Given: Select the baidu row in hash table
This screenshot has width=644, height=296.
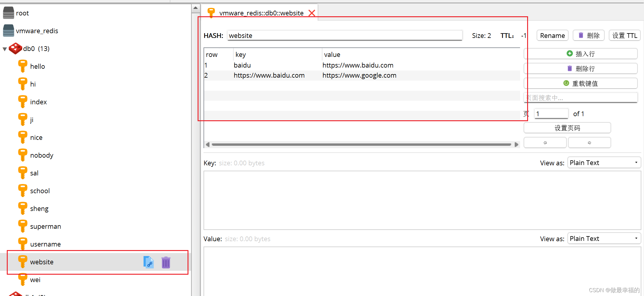Looking at the screenshot, I should point(362,65).
